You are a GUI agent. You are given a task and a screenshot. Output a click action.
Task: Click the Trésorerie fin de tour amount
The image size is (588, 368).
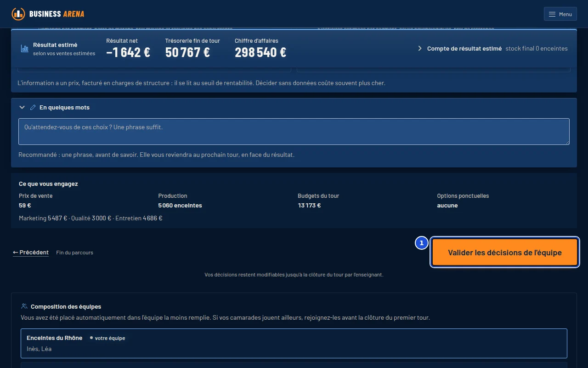pos(187,52)
